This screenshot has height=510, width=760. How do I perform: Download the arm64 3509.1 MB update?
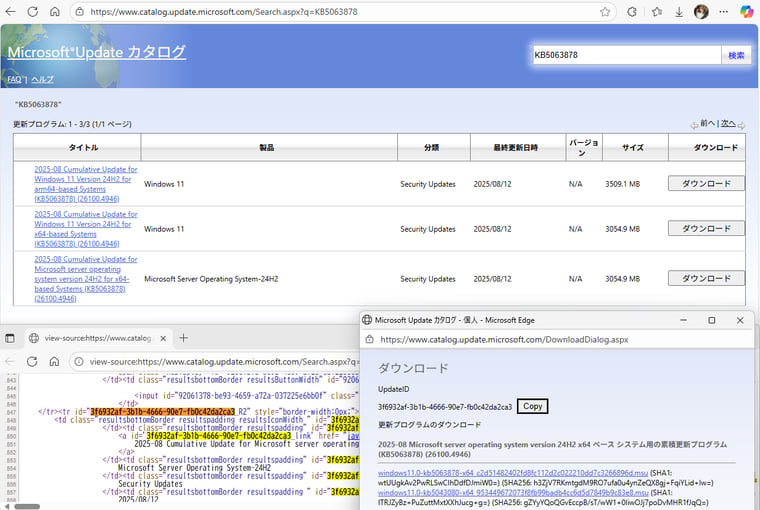[706, 183]
